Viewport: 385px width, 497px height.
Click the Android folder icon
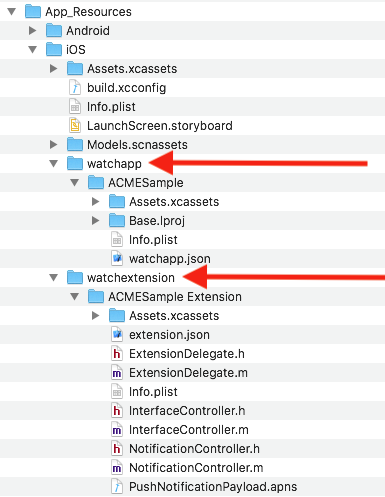click(x=54, y=30)
